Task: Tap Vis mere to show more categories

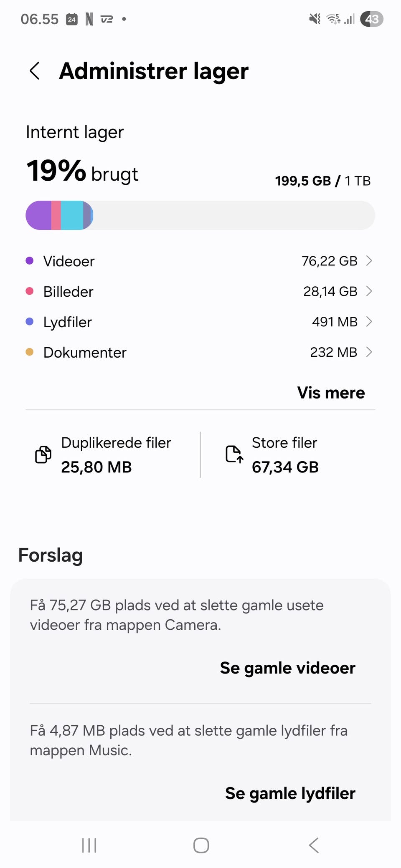Action: (331, 393)
